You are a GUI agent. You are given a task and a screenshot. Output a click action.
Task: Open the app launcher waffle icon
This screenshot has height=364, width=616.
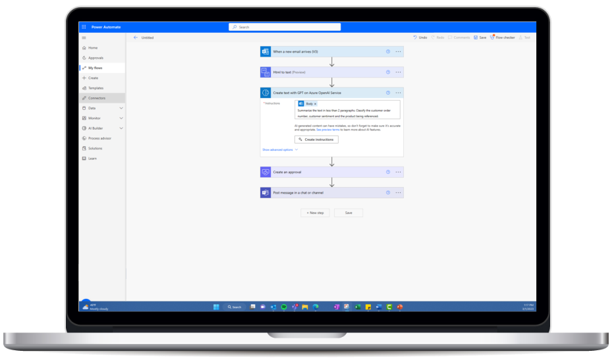coord(84,27)
